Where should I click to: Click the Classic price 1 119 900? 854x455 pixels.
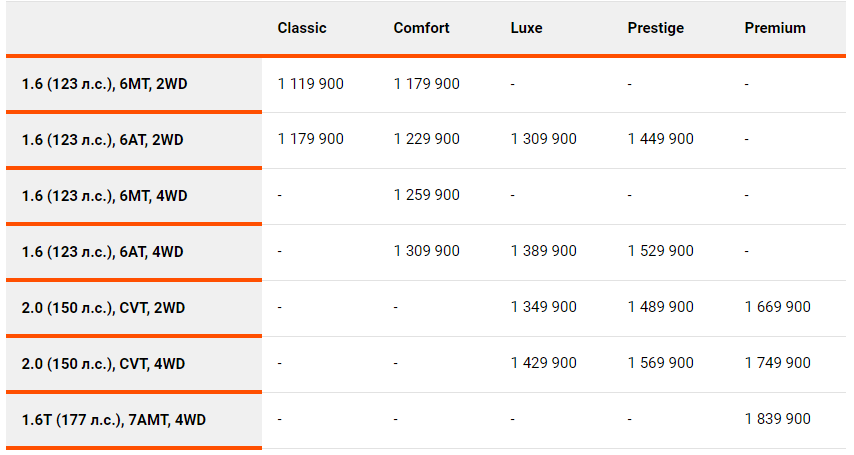tap(310, 84)
